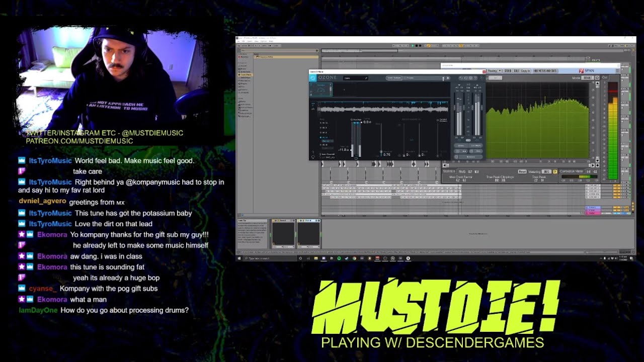The width and height of the screenshot is (644, 362).
Task: Select the highlighted Audio Effects browser category
Action: (245, 74)
